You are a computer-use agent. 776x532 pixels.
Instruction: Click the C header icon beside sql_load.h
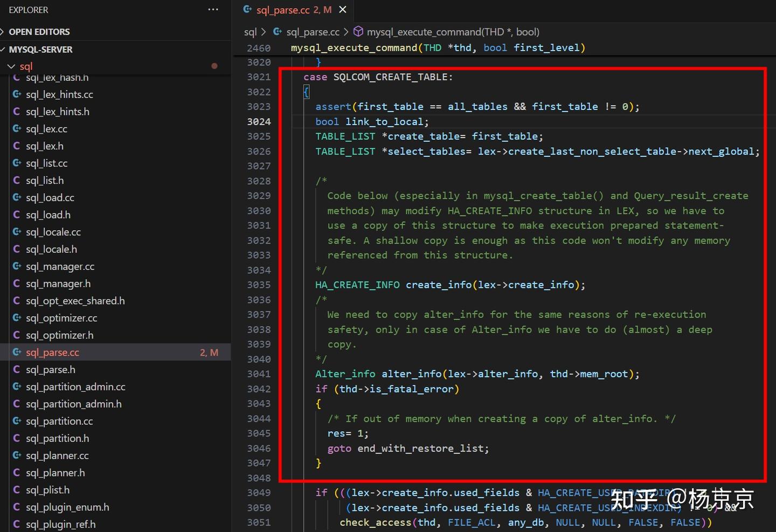[17, 215]
